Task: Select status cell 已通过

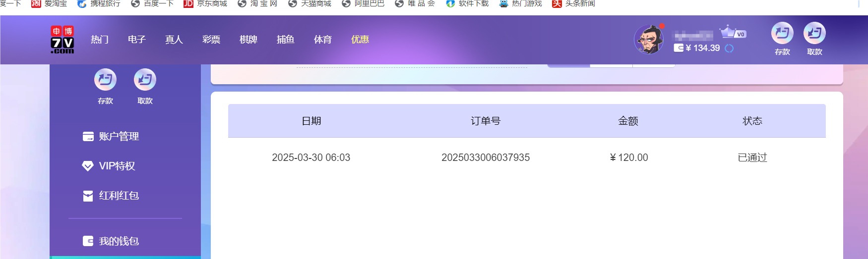Action: pyautogui.click(x=752, y=157)
